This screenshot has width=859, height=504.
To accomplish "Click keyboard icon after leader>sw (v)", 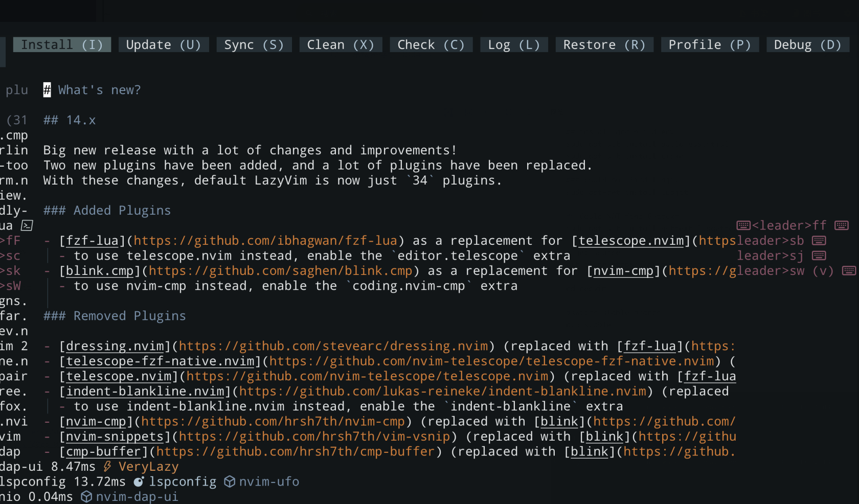I will tap(849, 270).
